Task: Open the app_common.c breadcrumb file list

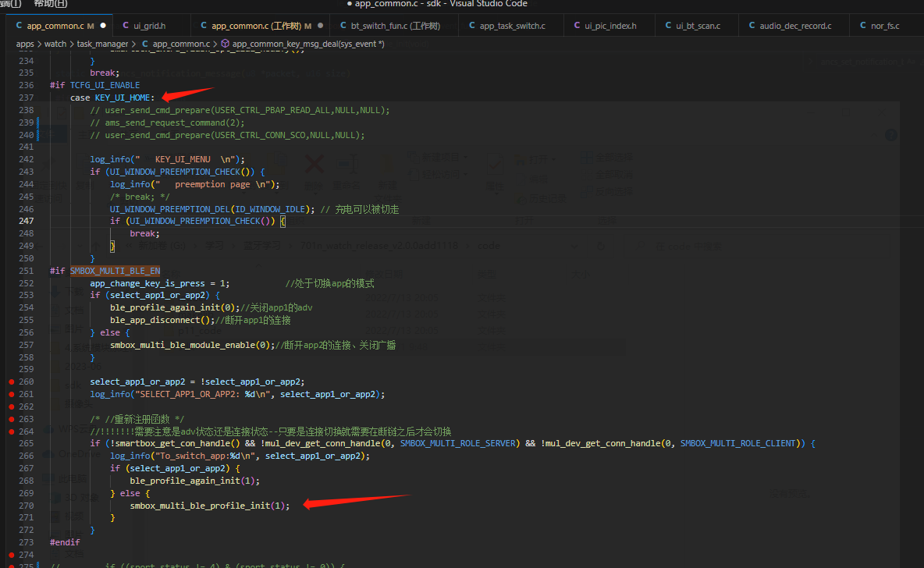Action: (181, 44)
